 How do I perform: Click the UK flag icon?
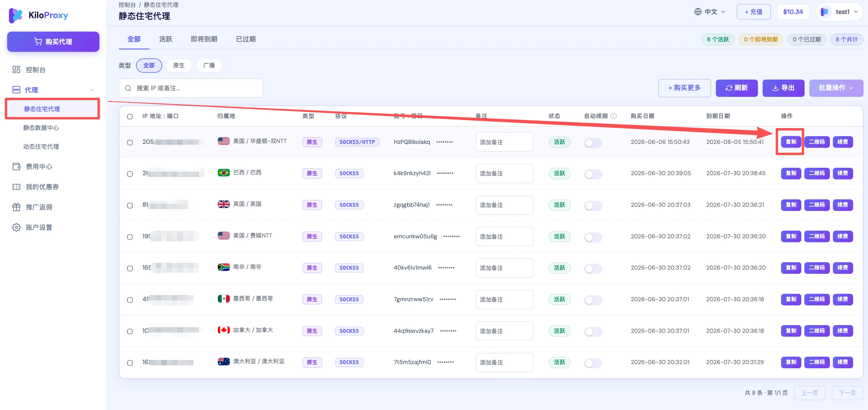(x=224, y=204)
